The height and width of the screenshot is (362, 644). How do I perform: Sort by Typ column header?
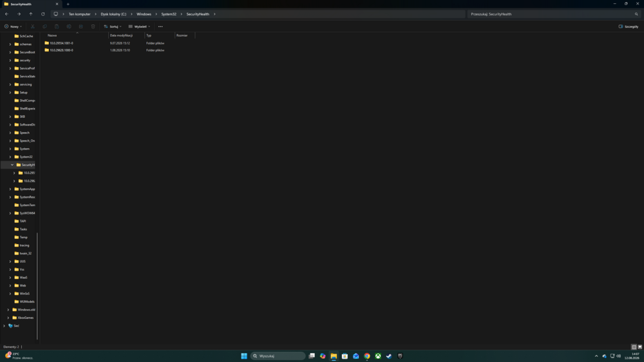point(160,35)
